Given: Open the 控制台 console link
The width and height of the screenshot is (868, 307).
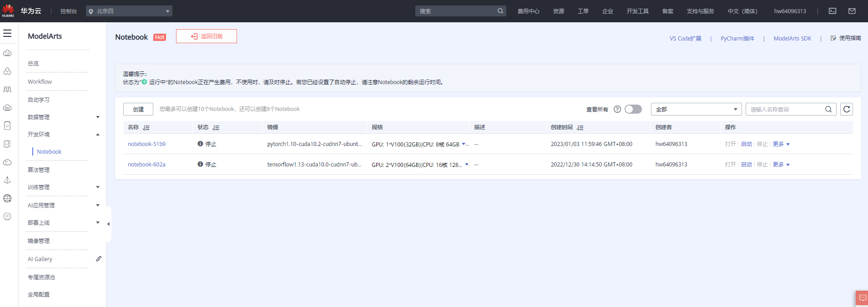Looking at the screenshot, I should point(69,11).
